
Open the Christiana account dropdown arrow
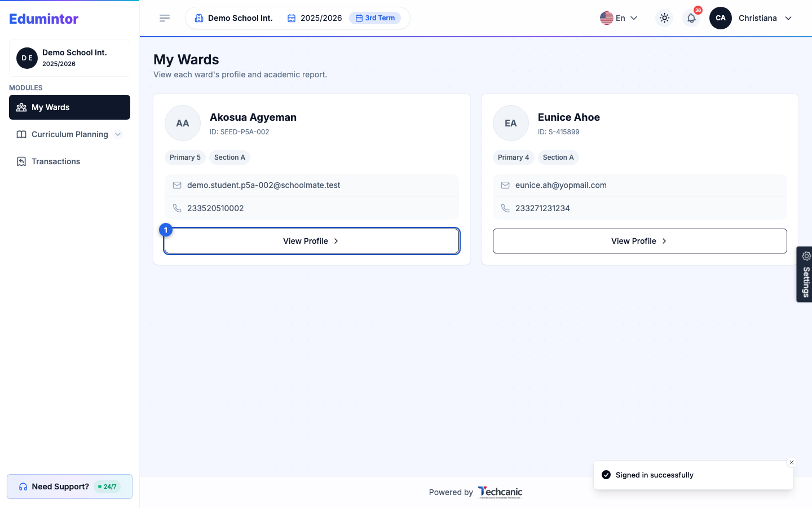point(788,18)
